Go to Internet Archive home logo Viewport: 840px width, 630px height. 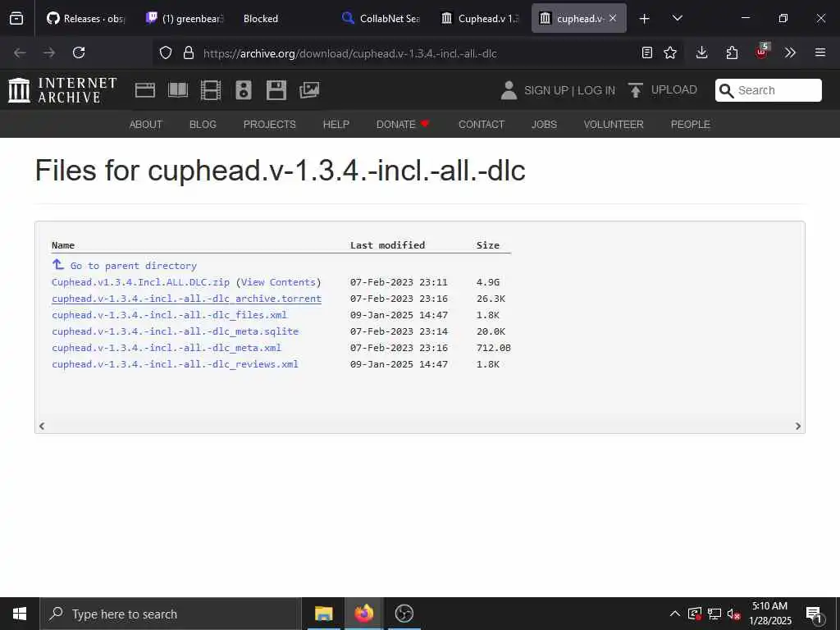click(x=62, y=90)
